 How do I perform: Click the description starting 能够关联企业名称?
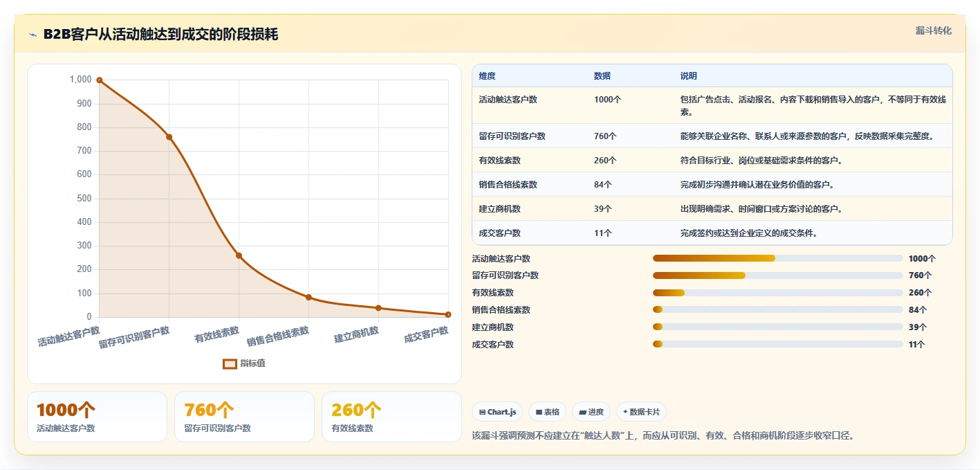tap(808, 136)
